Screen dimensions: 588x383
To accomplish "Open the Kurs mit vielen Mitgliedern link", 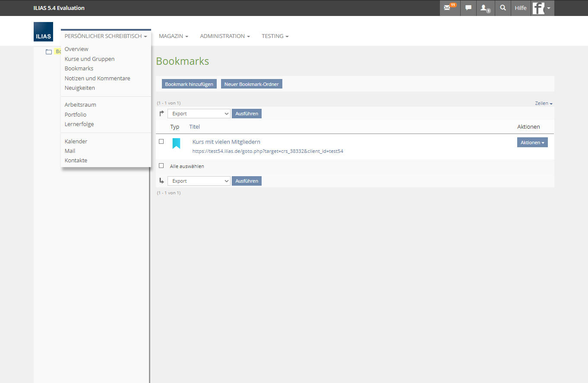I will (x=226, y=142).
